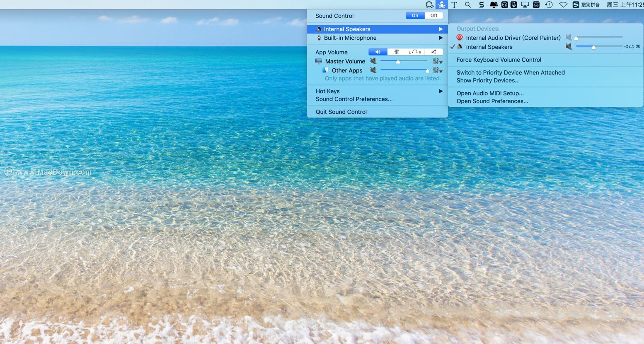Image resolution: width=644 pixels, height=344 pixels.
Task: Turn Sound Control On
Action: pyautogui.click(x=415, y=15)
